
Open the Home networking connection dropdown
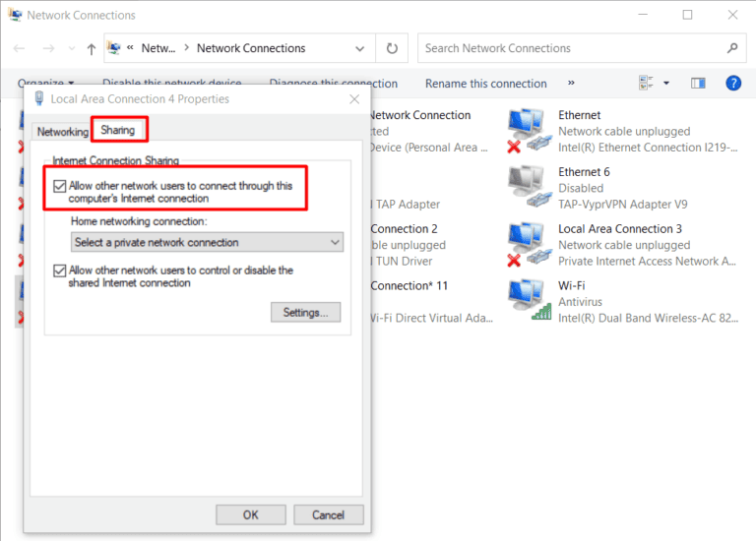[207, 242]
